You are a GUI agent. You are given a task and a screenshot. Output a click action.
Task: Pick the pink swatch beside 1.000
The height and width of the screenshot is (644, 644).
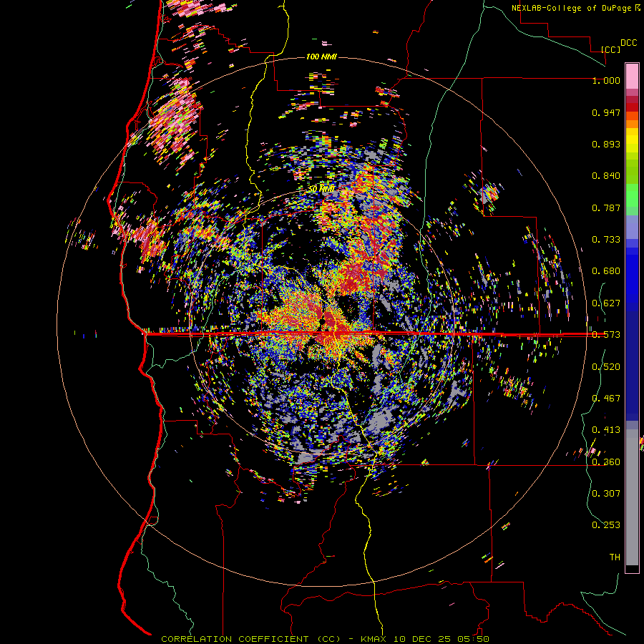pos(632,77)
